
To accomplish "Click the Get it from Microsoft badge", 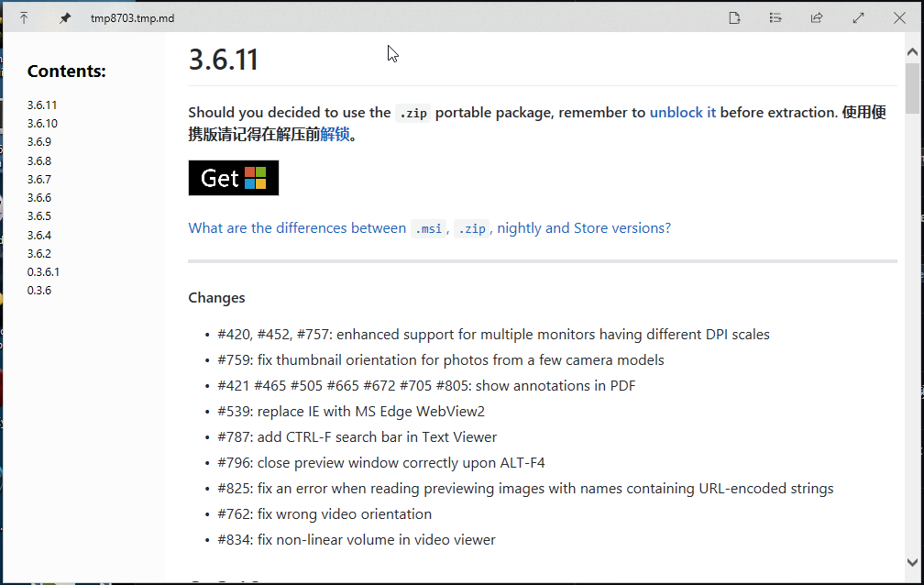I will (x=233, y=177).
